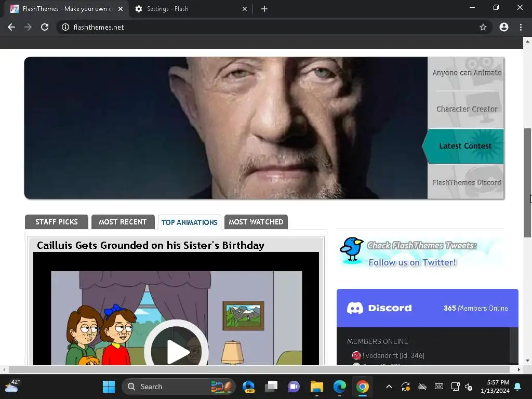532x399 pixels.
Task: Open the Most Watched tab
Action: pyautogui.click(x=256, y=222)
